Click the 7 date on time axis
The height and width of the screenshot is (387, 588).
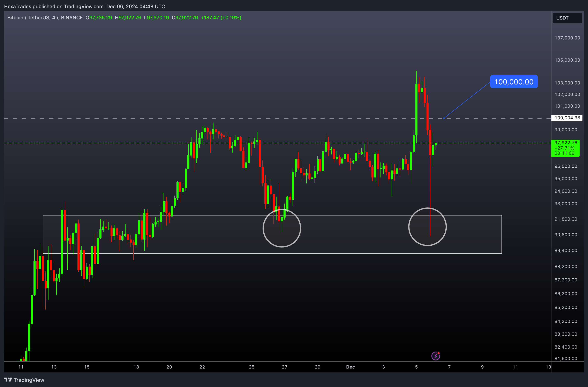coord(449,367)
